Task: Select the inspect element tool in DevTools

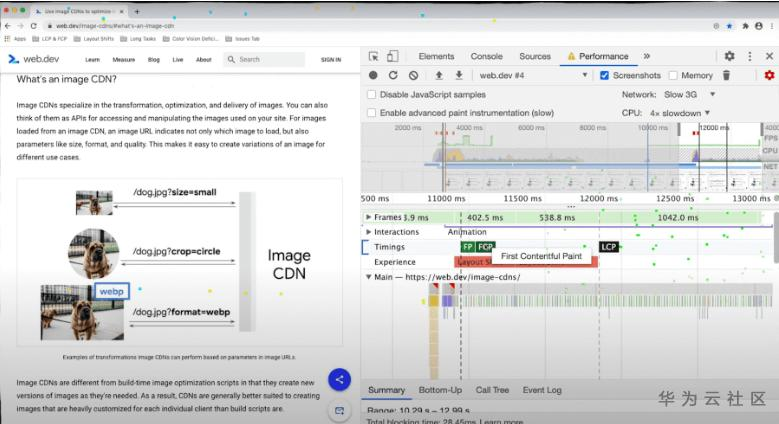Action: (374, 56)
